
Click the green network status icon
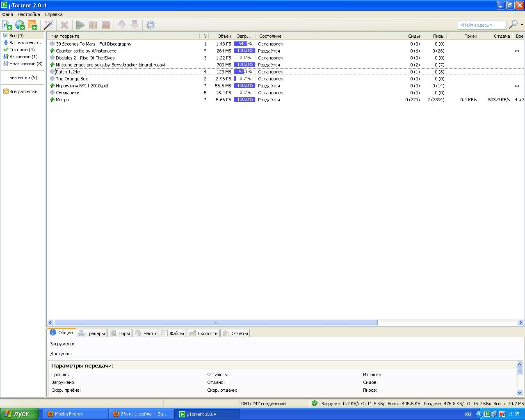pos(315,404)
